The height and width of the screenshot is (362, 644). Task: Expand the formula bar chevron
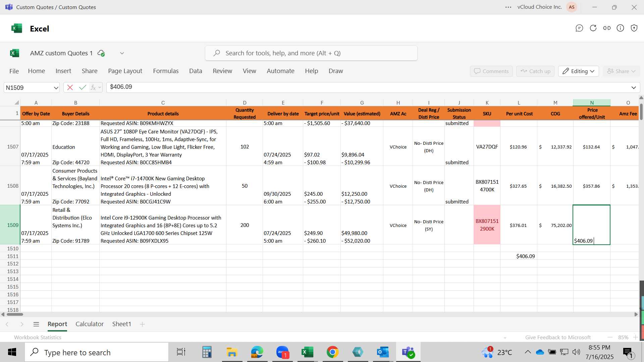tap(634, 87)
